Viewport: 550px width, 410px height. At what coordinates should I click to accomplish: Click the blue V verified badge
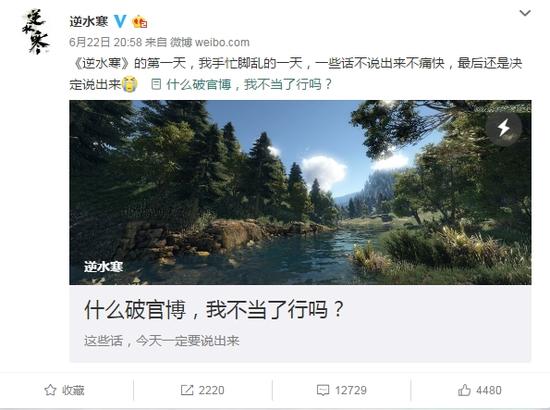coord(120,21)
